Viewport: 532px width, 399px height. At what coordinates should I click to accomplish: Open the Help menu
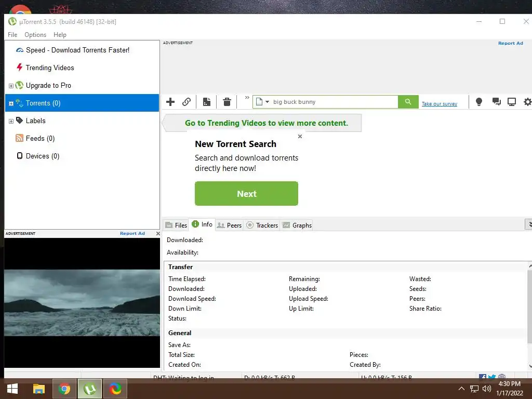[60, 35]
